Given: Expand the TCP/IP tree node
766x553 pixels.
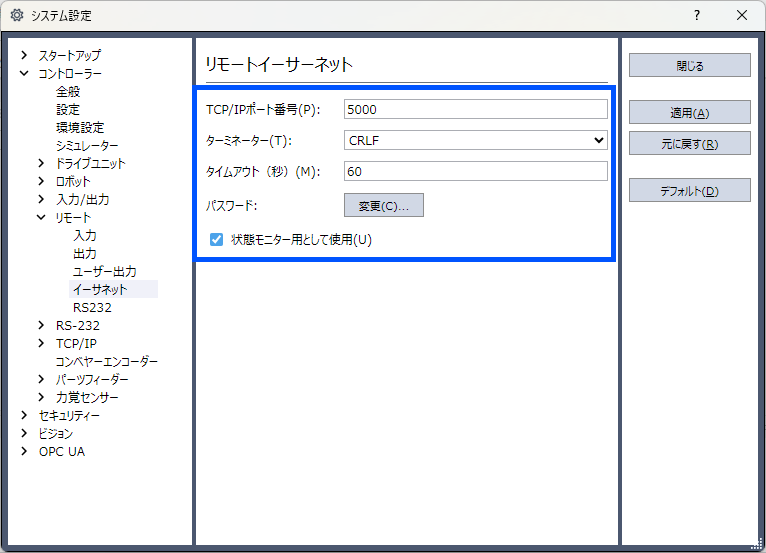Looking at the screenshot, I should pos(42,343).
